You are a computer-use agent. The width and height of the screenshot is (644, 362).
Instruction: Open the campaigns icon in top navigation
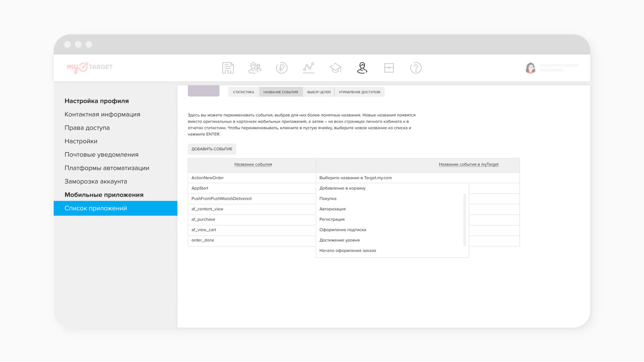click(228, 68)
